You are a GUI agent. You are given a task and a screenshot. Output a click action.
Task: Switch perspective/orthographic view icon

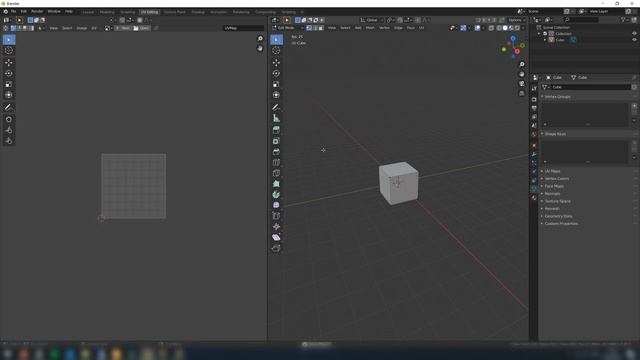(x=522, y=93)
